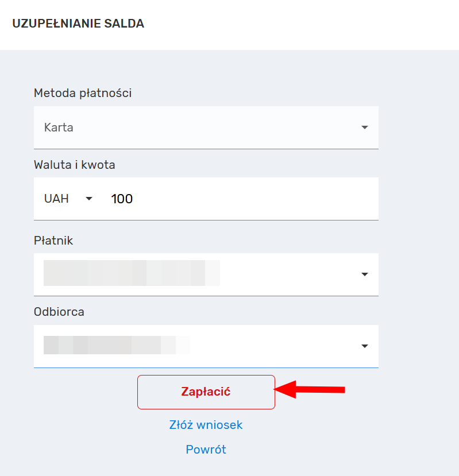The width and height of the screenshot is (459, 476).
Task: Click the arrow next to UAH
Action: coord(88,199)
